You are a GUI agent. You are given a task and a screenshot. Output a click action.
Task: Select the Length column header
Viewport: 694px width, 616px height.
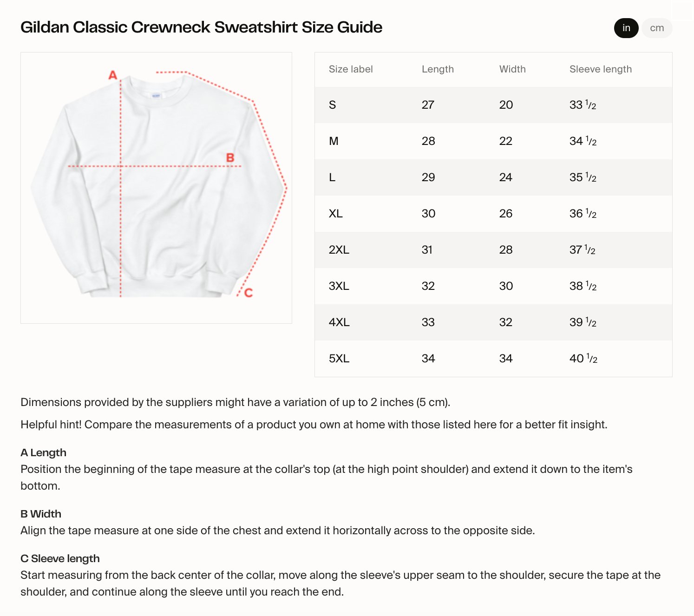(x=438, y=69)
